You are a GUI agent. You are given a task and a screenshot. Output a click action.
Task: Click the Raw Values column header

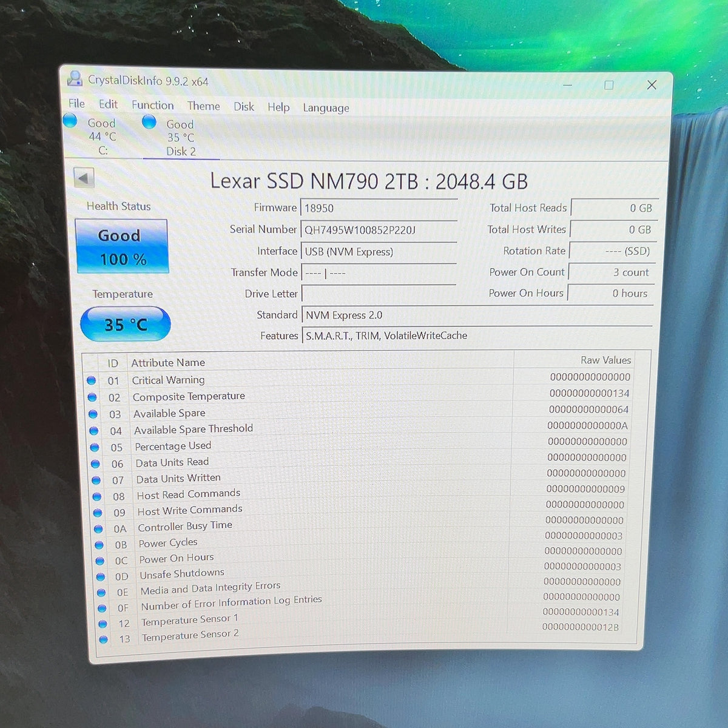click(605, 360)
